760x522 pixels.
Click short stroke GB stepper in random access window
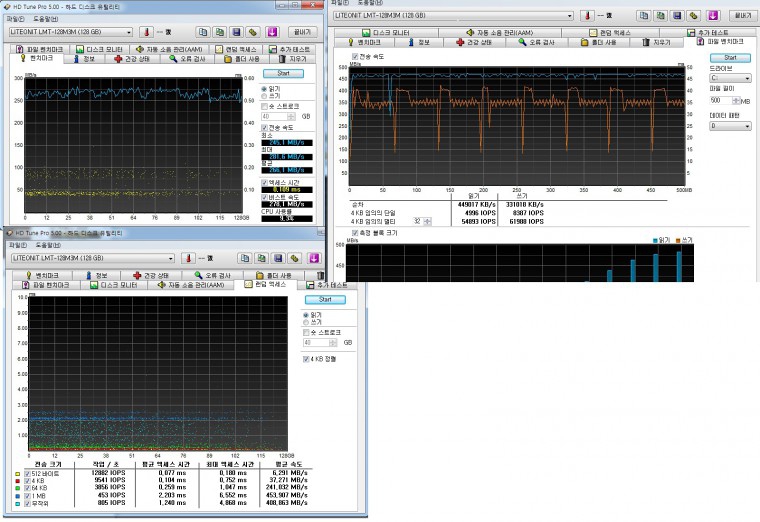[x=332, y=343]
